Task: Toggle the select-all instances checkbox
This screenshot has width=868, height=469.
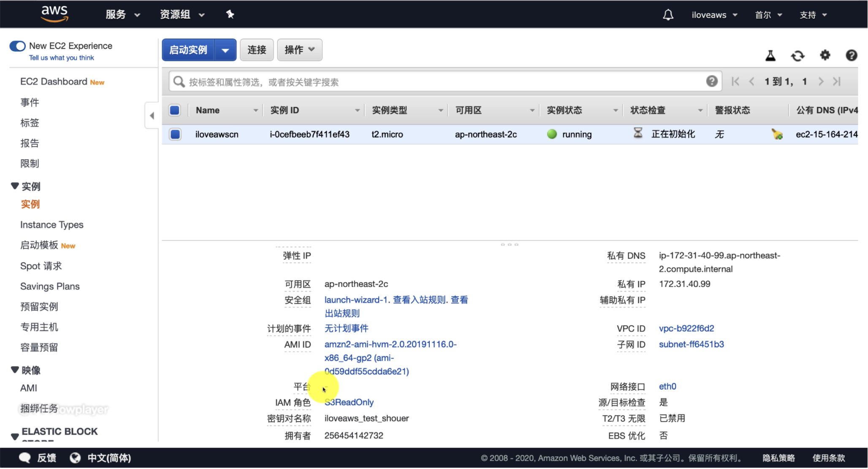Action: pos(174,110)
